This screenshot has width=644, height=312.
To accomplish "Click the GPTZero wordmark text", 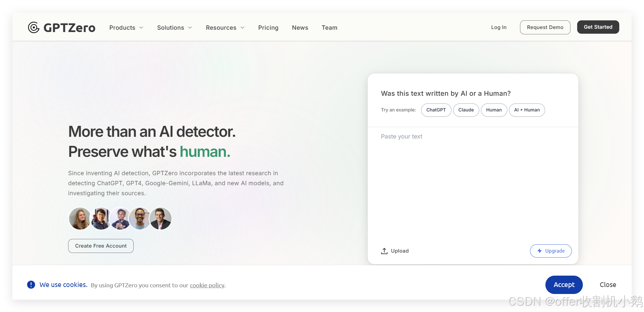I will [70, 28].
